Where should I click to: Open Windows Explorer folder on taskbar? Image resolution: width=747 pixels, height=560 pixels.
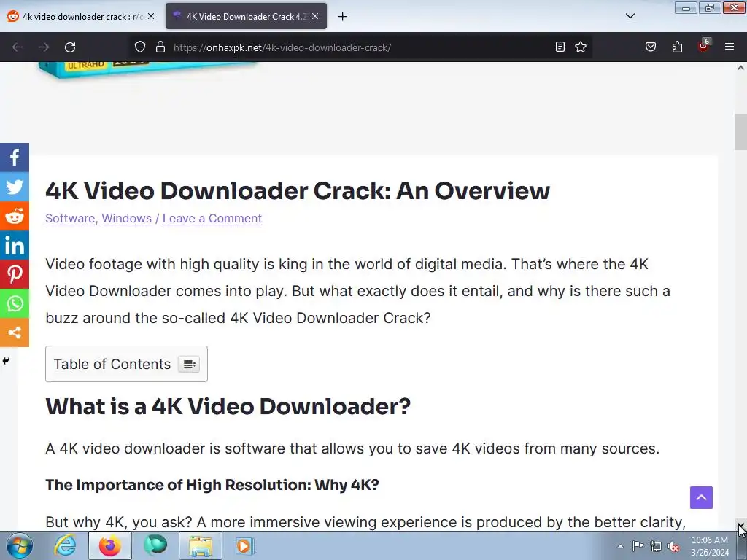[x=201, y=545]
